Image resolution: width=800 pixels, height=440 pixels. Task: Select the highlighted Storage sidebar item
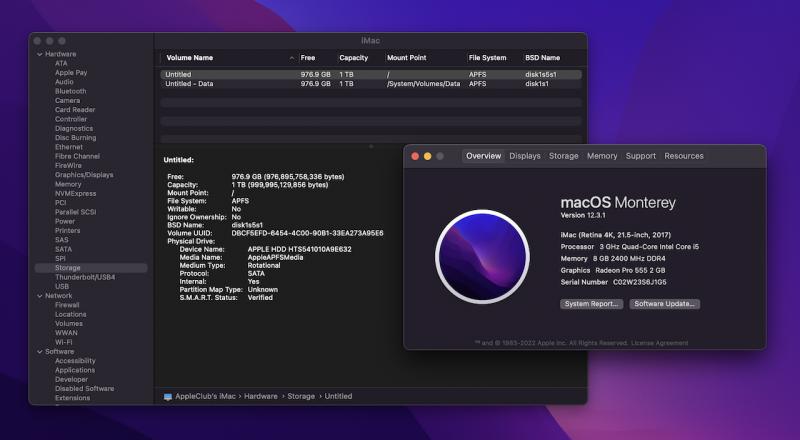91,268
